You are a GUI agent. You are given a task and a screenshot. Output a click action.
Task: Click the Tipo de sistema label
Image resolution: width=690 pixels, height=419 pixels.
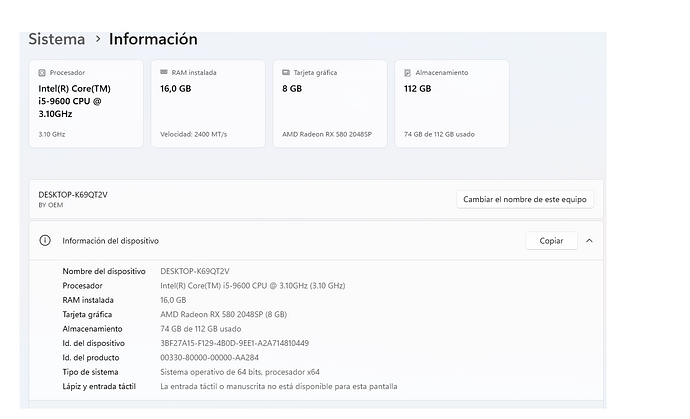tap(90, 372)
